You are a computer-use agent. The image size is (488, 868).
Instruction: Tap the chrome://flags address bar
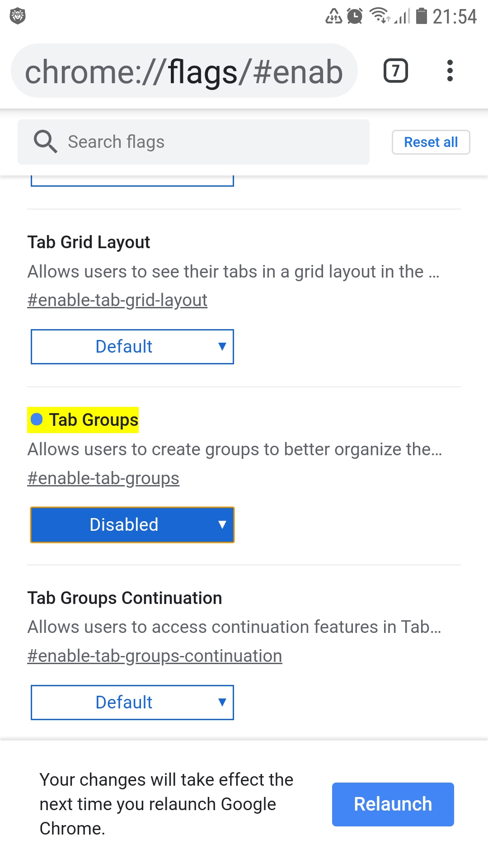pyautogui.click(x=184, y=71)
